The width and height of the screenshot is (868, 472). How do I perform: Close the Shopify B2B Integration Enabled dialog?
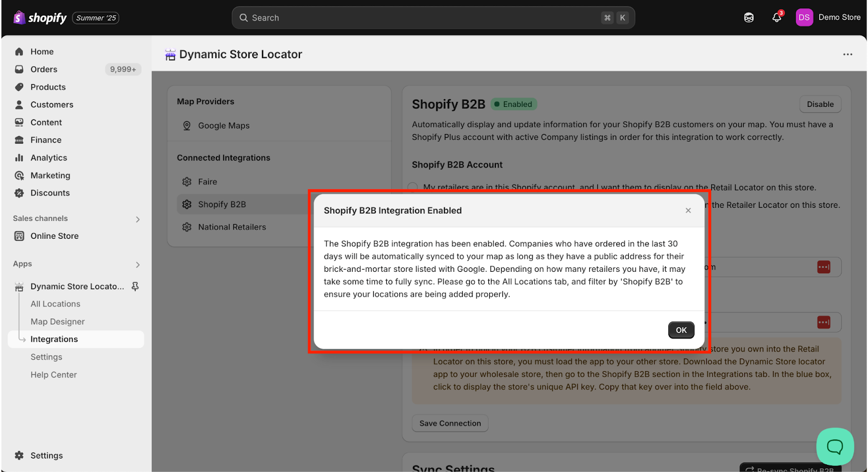click(x=688, y=211)
